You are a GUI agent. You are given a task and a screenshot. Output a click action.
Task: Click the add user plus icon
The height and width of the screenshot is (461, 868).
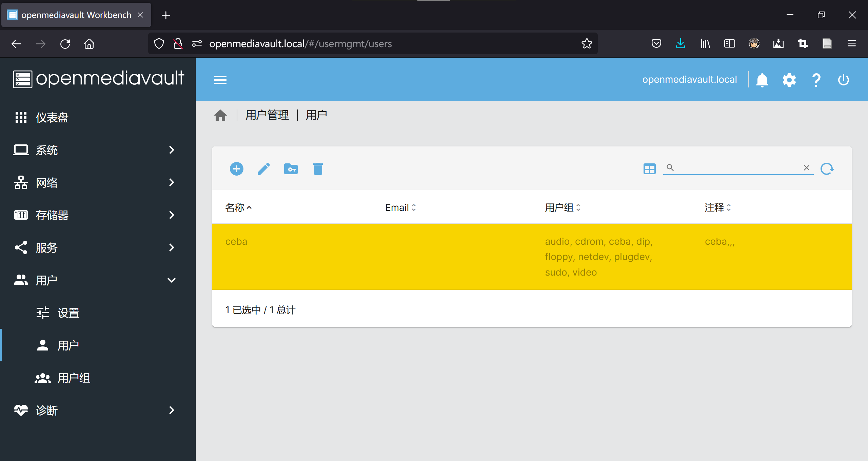[x=236, y=169]
